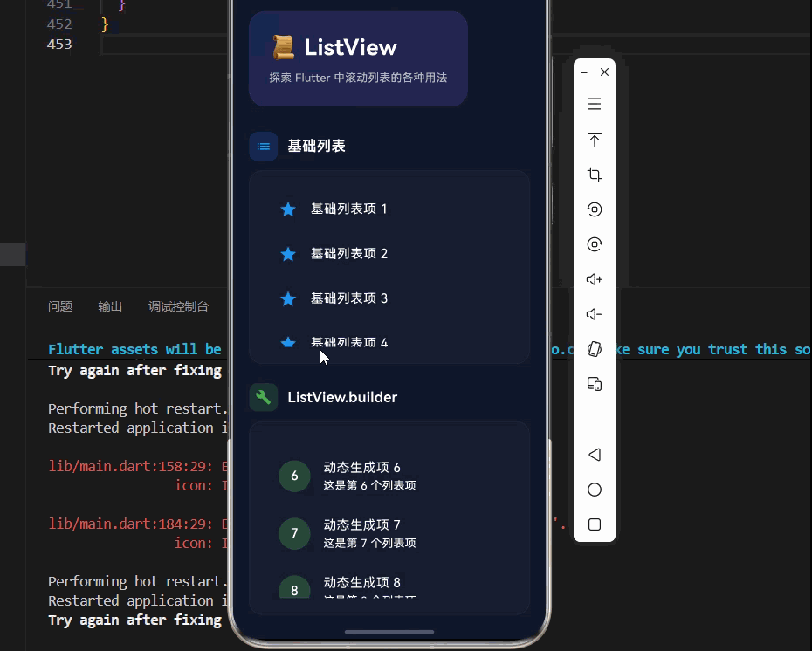Tap the green circle avatar numbered 7
The image size is (812, 651).
pos(294,533)
